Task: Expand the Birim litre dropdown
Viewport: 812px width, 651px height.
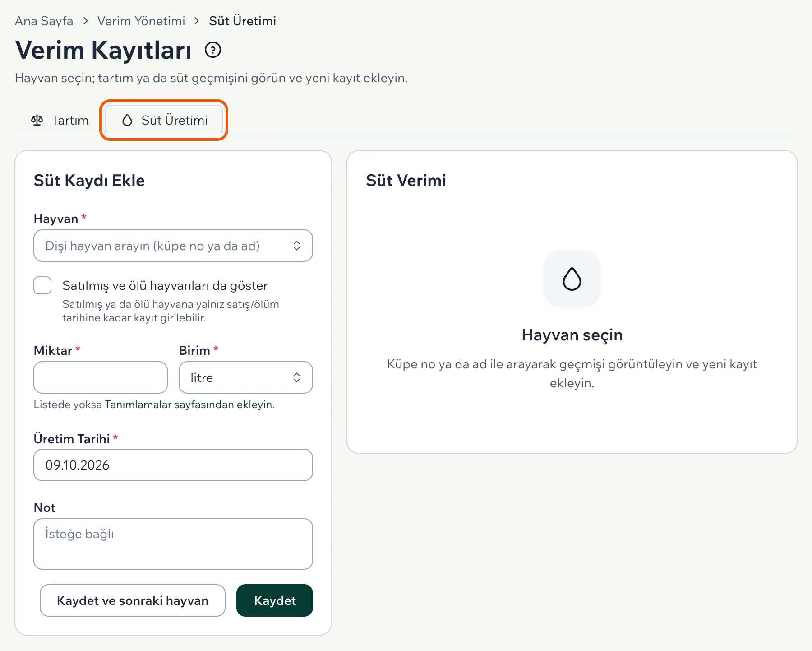Action: pos(246,377)
